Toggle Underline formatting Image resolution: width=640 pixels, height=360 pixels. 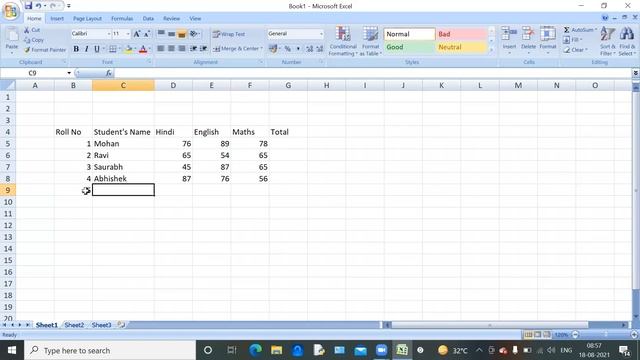[x=97, y=49]
